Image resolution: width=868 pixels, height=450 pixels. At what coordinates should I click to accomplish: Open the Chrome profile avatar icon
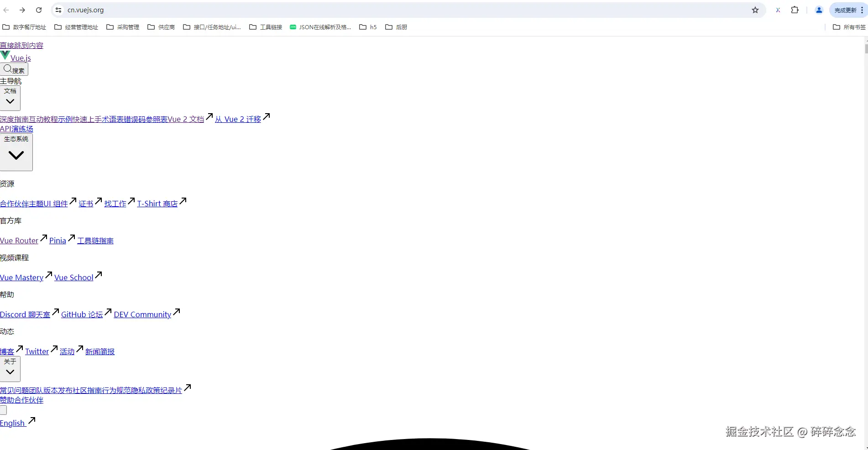click(x=819, y=10)
